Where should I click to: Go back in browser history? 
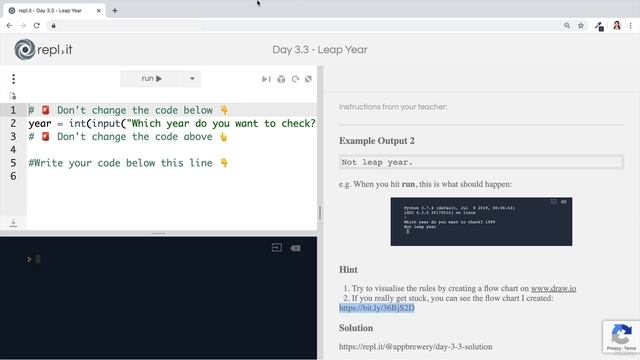9,26
